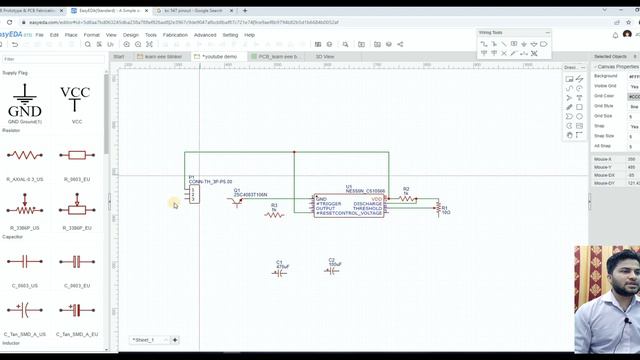Switch to the Start tab
The width and height of the screenshot is (640, 360).
tap(119, 56)
